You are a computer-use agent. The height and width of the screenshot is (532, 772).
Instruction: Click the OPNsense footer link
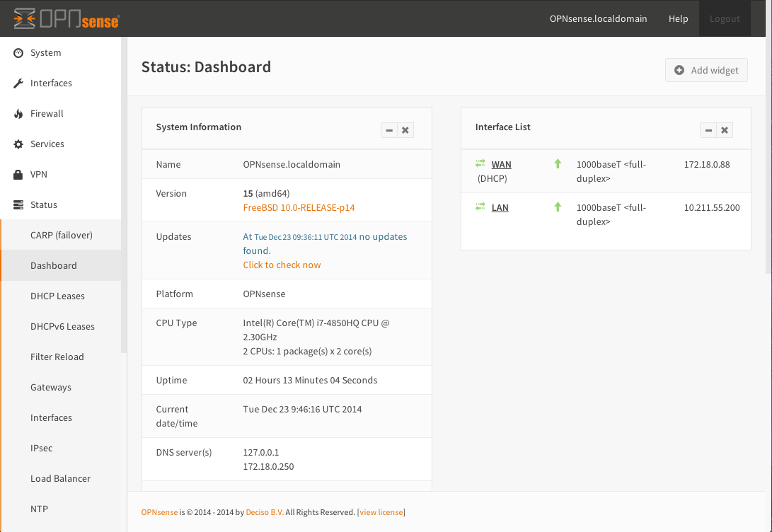[159, 512]
